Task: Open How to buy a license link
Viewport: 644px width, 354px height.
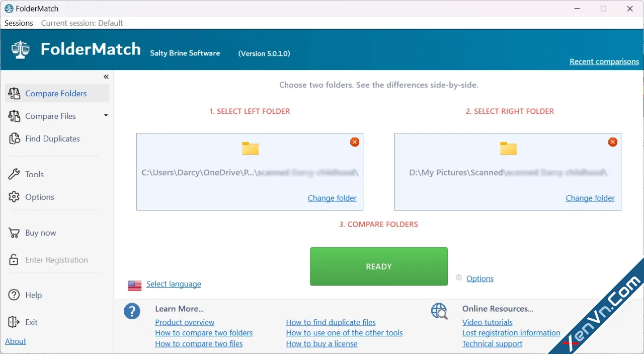Action: pos(321,343)
